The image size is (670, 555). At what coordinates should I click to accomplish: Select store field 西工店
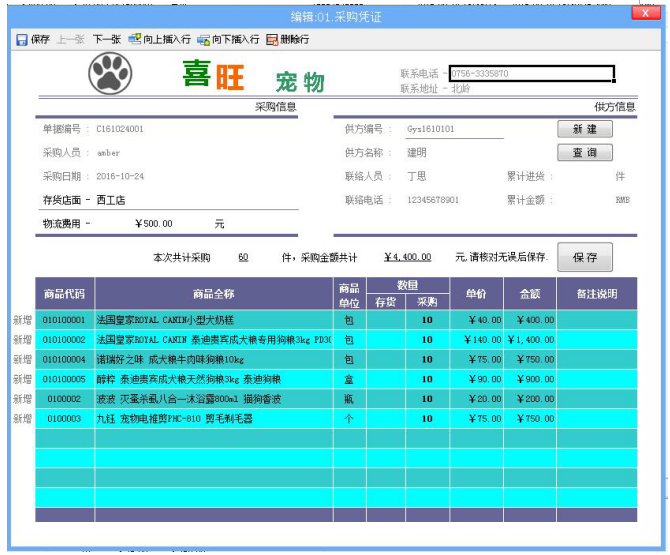point(111,200)
